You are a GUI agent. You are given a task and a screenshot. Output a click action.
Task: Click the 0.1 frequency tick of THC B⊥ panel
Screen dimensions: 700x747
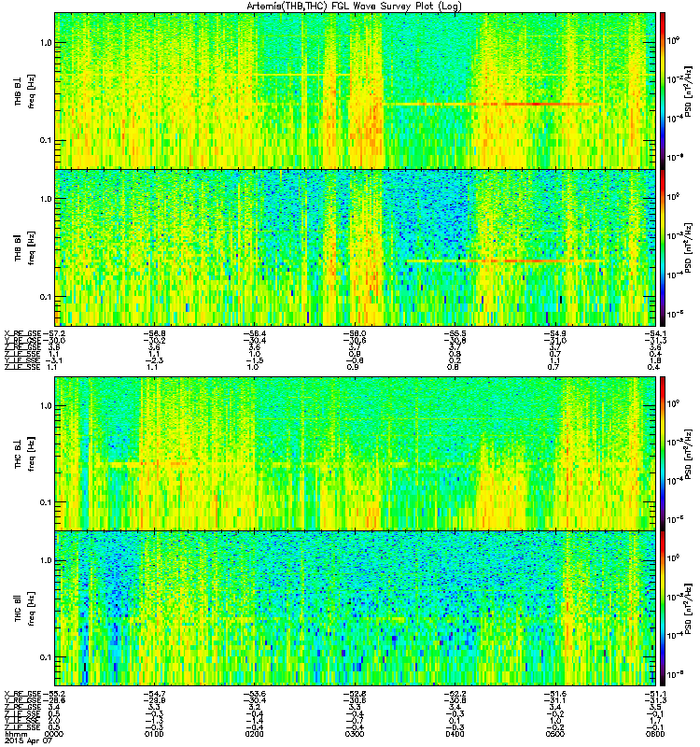46,502
